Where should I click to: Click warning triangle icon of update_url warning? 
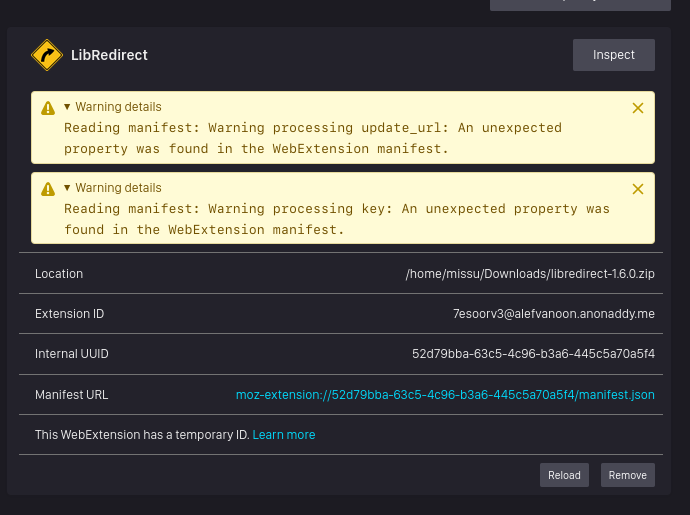(48, 108)
